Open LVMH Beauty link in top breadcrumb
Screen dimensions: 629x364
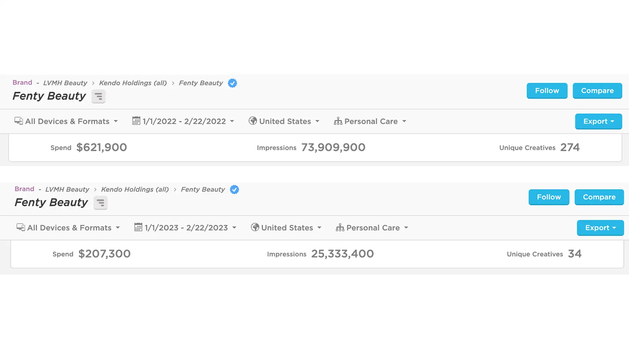[x=65, y=83]
